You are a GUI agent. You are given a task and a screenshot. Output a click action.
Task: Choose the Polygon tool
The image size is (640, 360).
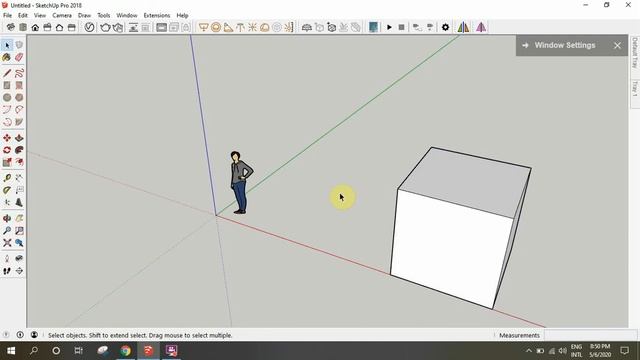click(x=19, y=98)
